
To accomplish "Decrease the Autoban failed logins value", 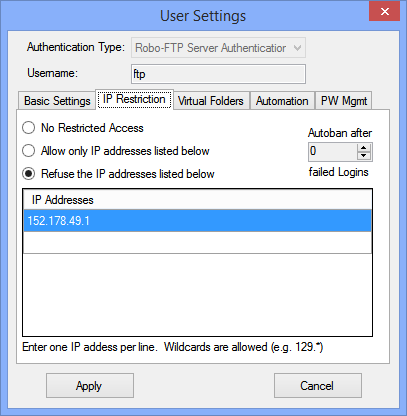I will click(364, 156).
